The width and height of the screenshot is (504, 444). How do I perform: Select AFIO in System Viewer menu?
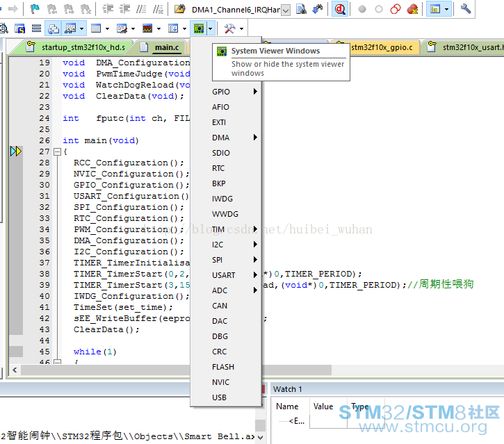tap(226, 107)
